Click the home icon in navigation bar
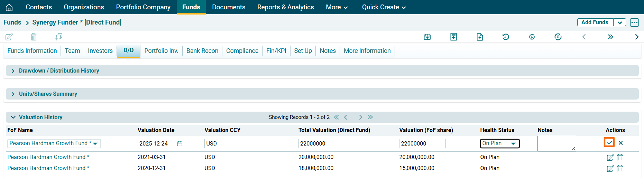This screenshot has height=178, width=644. [x=9, y=7]
